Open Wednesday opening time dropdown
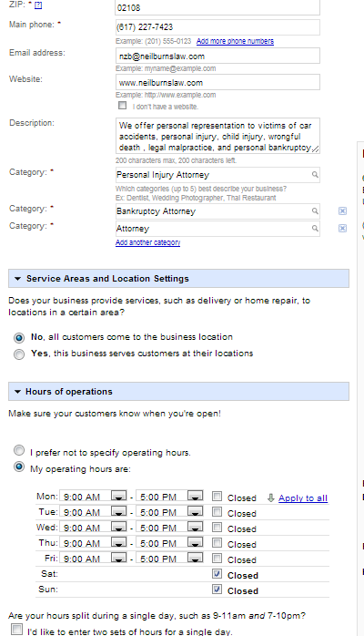The height and width of the screenshot is (636, 364). pyautogui.click(x=118, y=527)
